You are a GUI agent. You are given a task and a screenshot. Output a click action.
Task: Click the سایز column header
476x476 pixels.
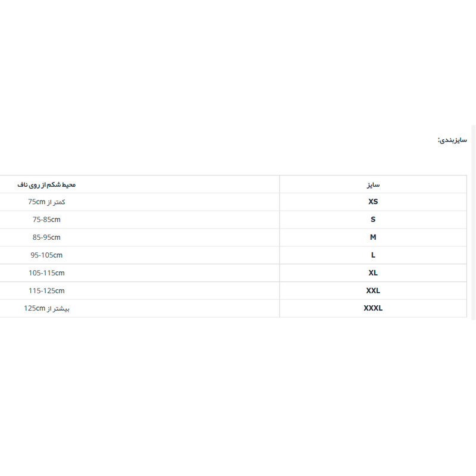pos(373,184)
